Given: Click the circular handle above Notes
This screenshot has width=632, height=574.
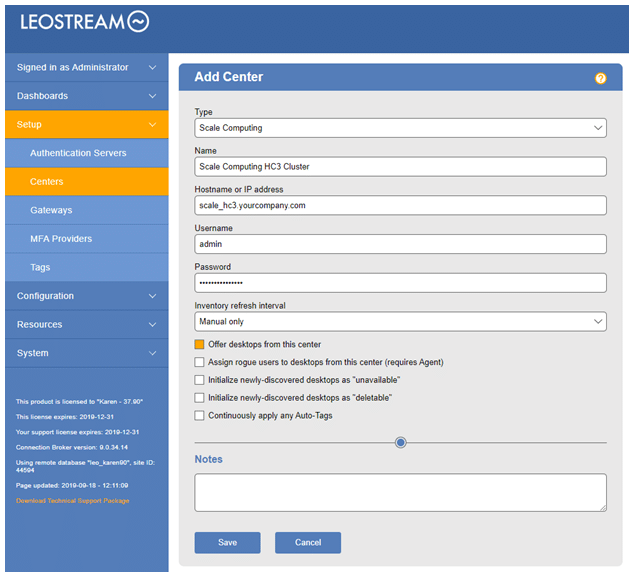Looking at the screenshot, I should pos(400,443).
